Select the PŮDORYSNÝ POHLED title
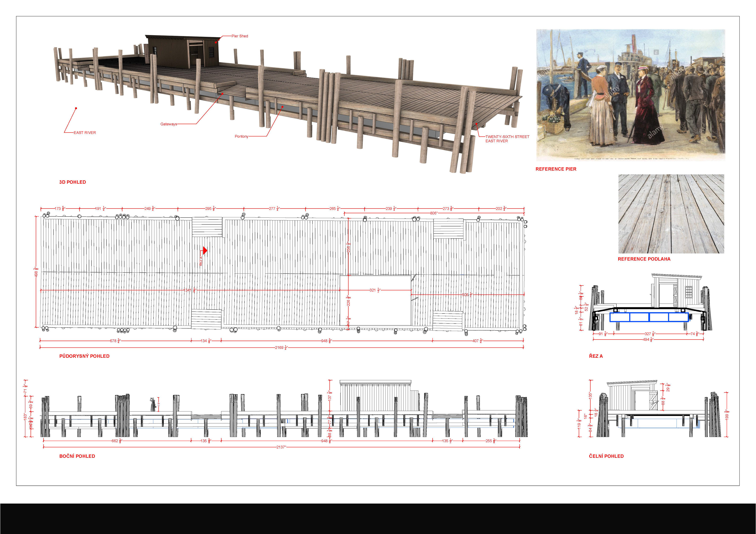 (x=84, y=356)
